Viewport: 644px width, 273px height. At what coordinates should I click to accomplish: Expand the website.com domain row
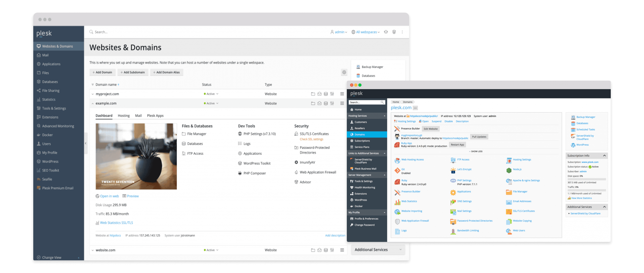(x=93, y=250)
